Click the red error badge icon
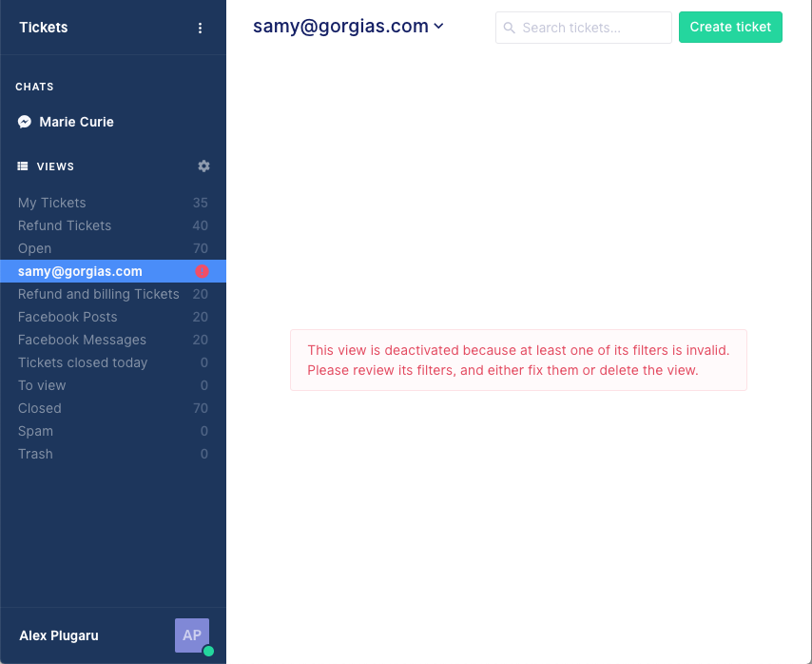This screenshot has width=812, height=664. click(202, 271)
